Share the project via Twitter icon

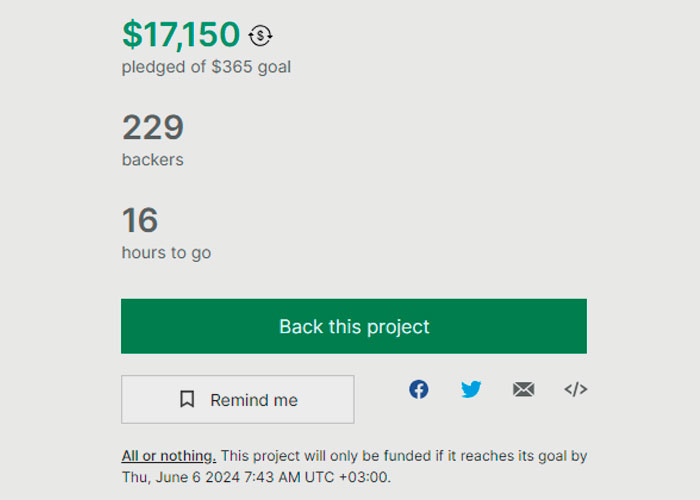(x=471, y=389)
